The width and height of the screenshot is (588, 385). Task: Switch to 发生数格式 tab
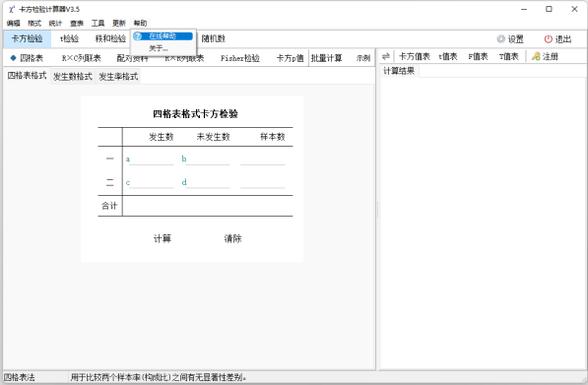(73, 77)
